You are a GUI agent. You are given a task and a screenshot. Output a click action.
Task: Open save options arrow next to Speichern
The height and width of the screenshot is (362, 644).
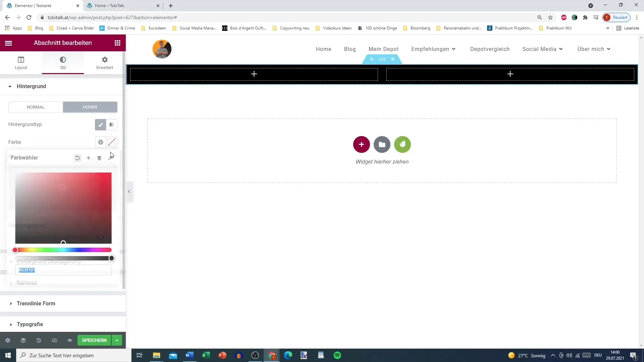[x=117, y=340]
